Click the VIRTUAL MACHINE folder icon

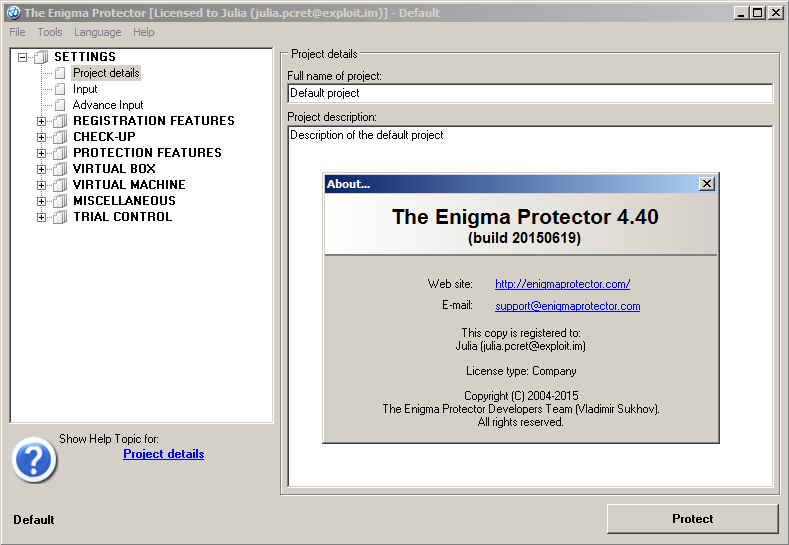(60, 185)
